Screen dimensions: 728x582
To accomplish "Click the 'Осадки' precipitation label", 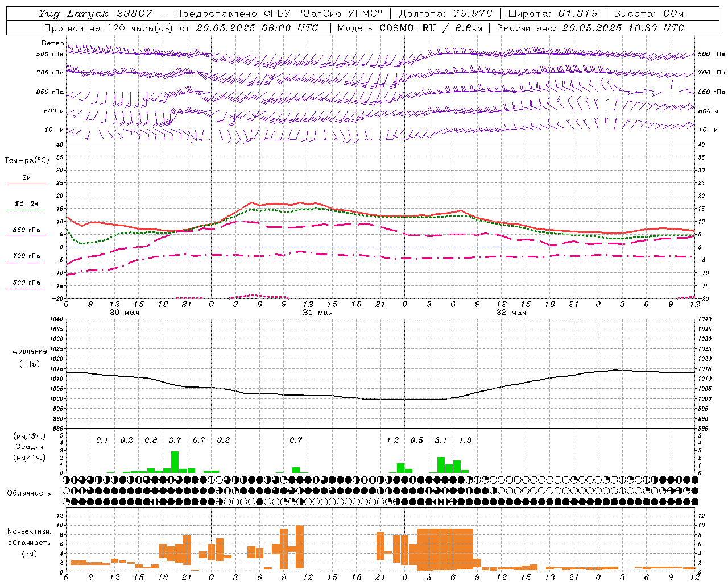I will coord(30,447).
